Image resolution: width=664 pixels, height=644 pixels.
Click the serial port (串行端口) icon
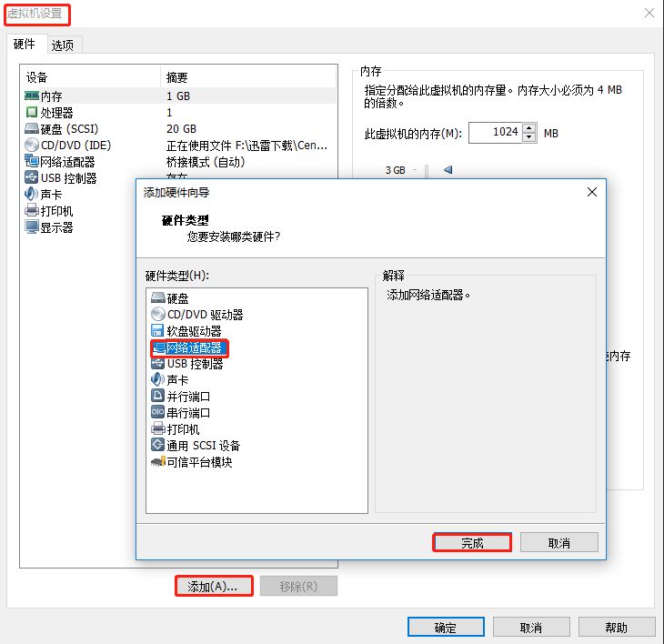(157, 412)
